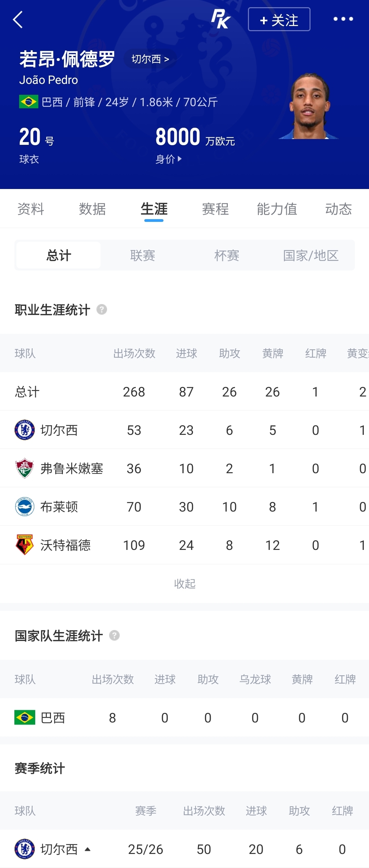The image size is (369, 868).
Task: Switch to the 数据 tab
Action: click(x=92, y=209)
